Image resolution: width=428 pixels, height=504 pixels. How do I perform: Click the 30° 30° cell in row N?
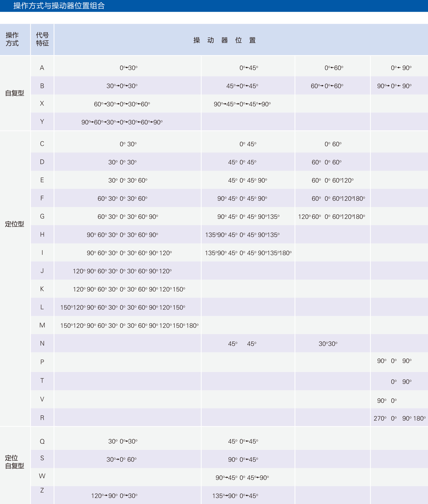pyautogui.click(x=328, y=344)
